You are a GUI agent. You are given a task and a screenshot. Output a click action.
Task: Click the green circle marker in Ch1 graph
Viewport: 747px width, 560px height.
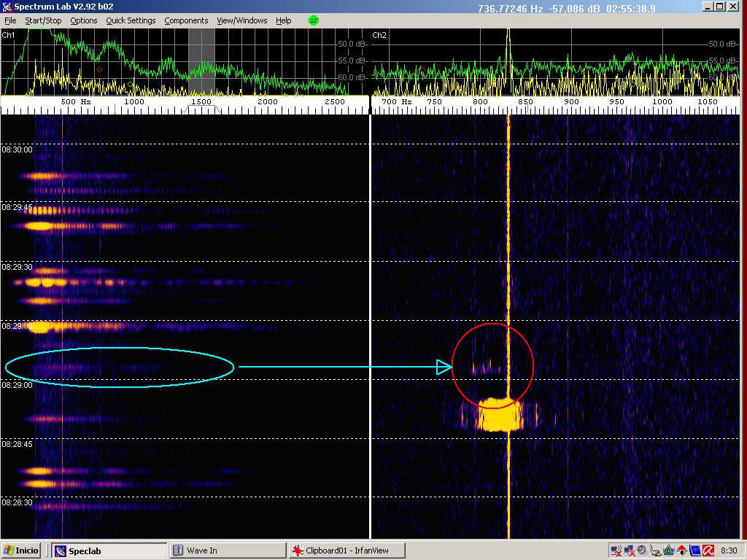131,85
